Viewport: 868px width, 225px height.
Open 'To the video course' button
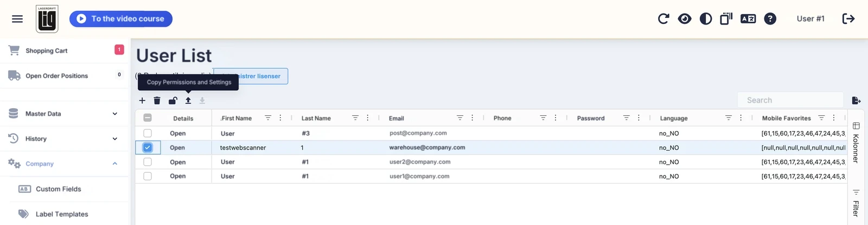pos(121,18)
